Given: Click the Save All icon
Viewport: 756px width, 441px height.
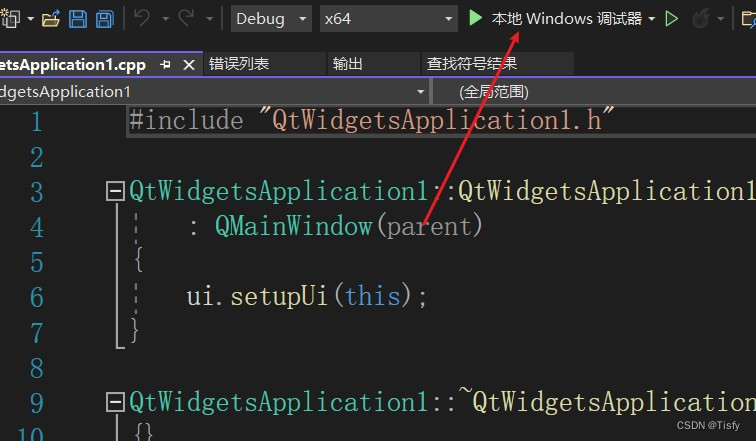Looking at the screenshot, I should [105, 19].
